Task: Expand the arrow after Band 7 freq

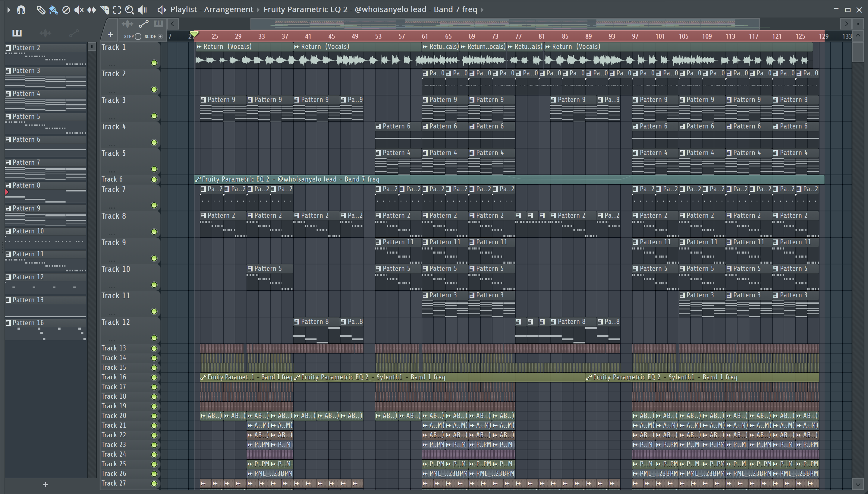Action: coord(482,10)
